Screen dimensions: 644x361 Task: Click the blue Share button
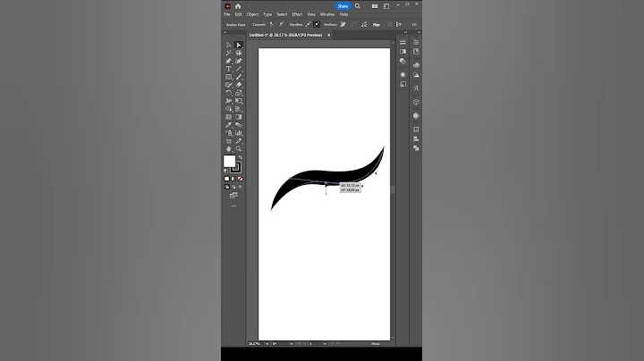click(343, 6)
